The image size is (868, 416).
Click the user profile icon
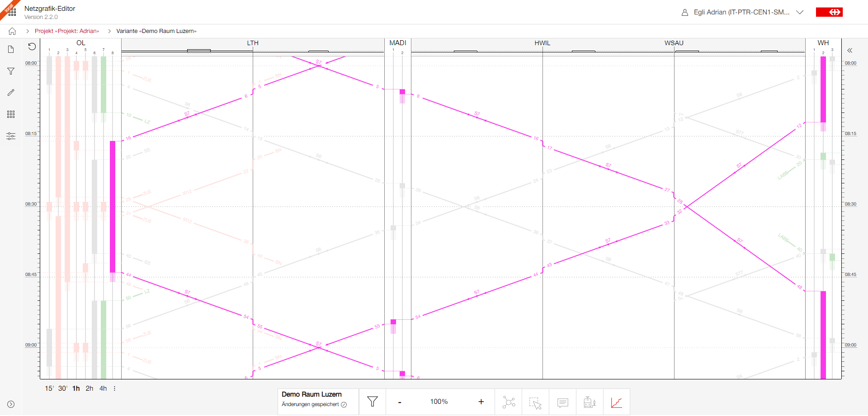[685, 13]
